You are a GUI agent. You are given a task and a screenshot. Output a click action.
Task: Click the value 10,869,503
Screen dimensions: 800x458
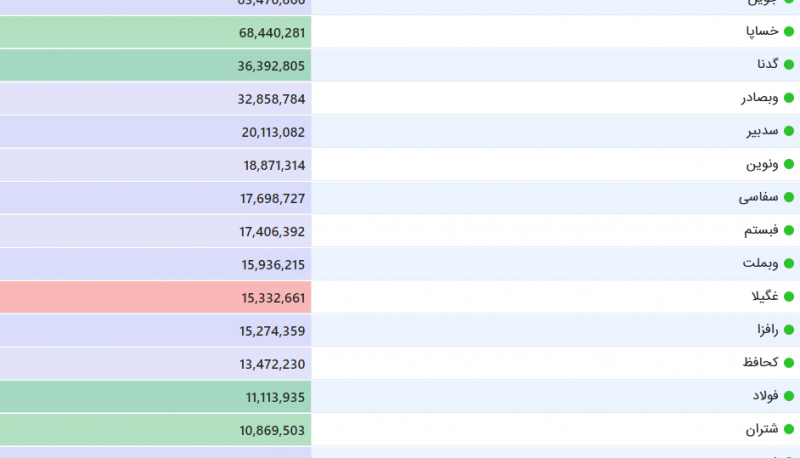[x=272, y=430]
